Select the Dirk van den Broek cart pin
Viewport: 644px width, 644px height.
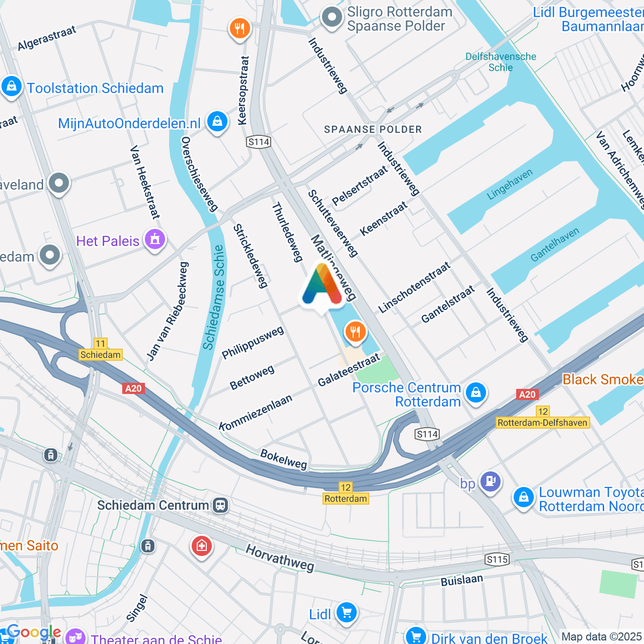coord(416,636)
